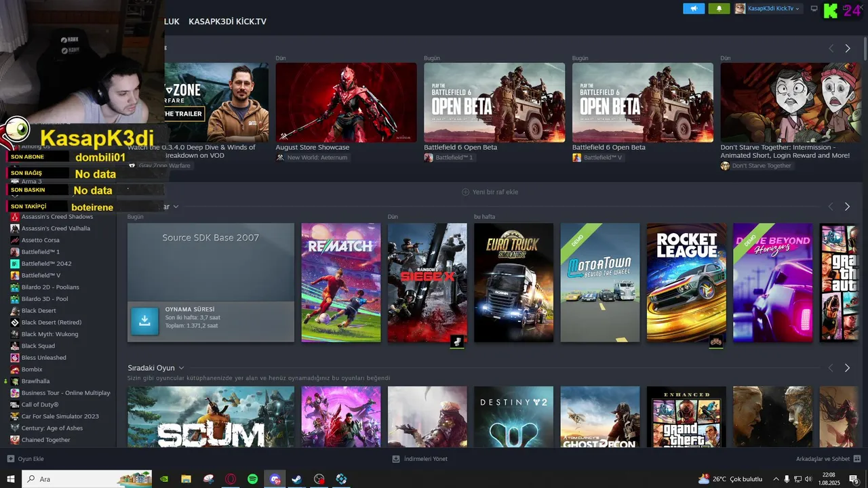Screen dimensions: 868x488
Task: Click the profile avatar picture
Action: (x=740, y=8)
